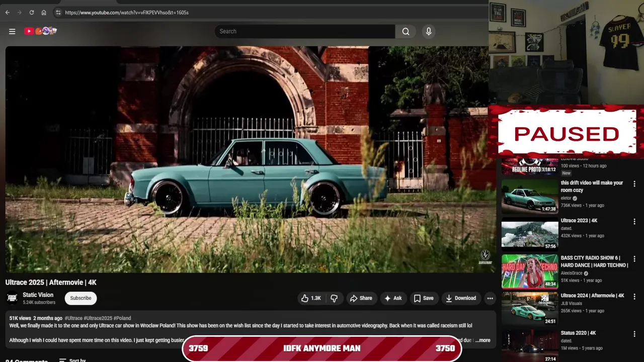Screen dimensions: 644x362
Task: Share the Ultrace 2025 video
Action: [x=361, y=298]
